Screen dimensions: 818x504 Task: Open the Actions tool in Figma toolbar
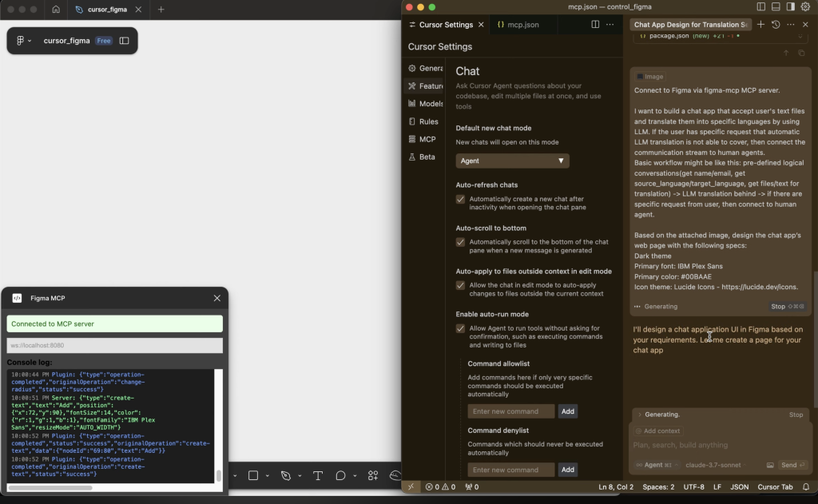tap(373, 476)
